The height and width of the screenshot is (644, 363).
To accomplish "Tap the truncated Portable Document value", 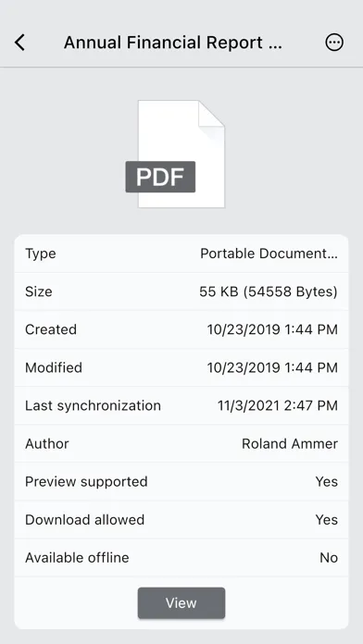I will click(x=269, y=254).
